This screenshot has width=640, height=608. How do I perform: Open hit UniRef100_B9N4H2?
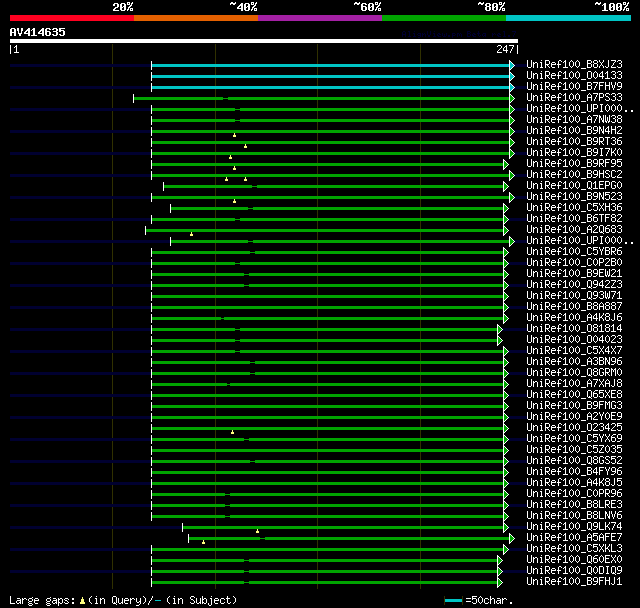point(574,131)
